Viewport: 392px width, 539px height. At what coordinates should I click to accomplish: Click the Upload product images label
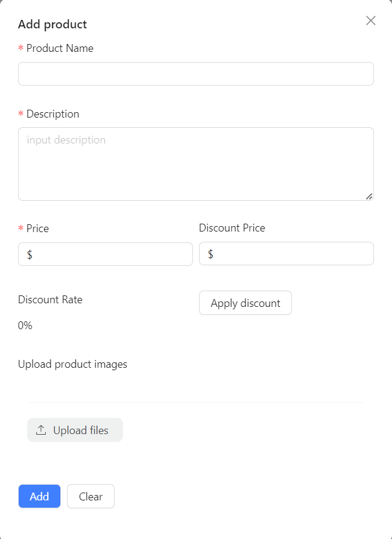[72, 364]
